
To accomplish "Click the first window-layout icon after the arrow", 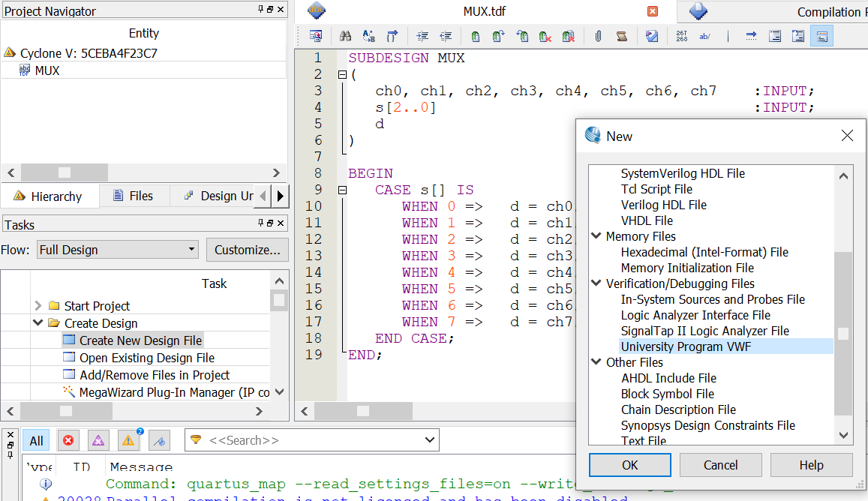I will tap(775, 37).
